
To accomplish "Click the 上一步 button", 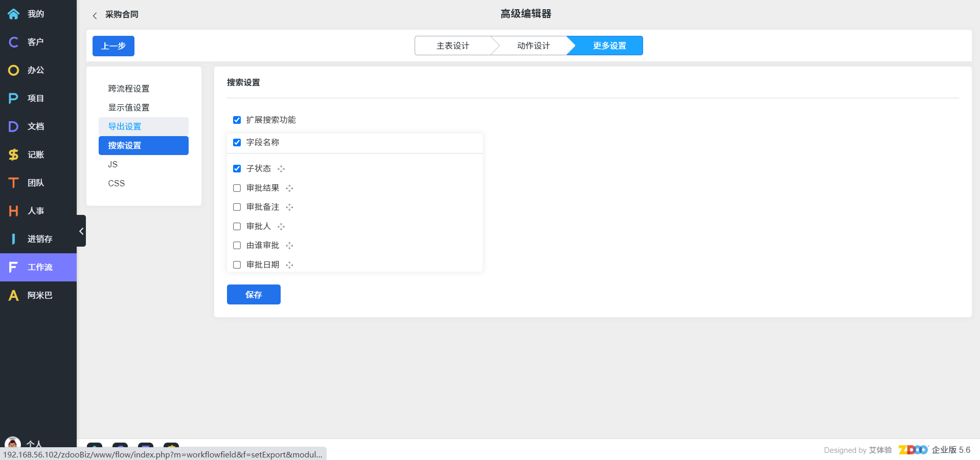I will click(x=113, y=46).
